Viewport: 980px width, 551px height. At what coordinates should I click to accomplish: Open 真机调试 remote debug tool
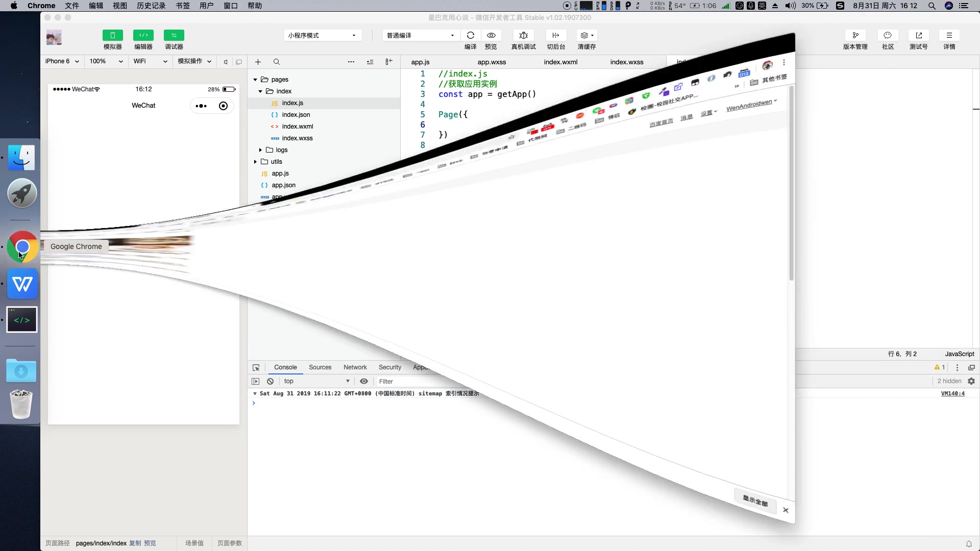coord(523,35)
